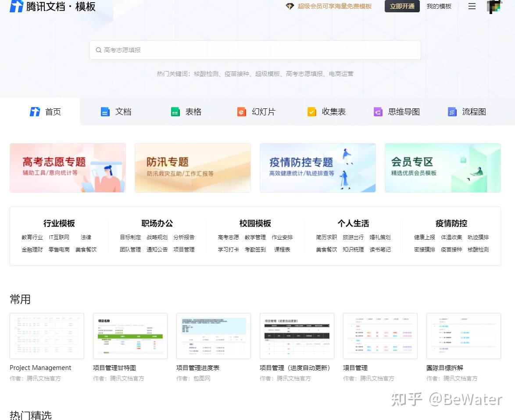Switch to the 收集表 tab
Screen dimensions: 515x420
pos(326,112)
